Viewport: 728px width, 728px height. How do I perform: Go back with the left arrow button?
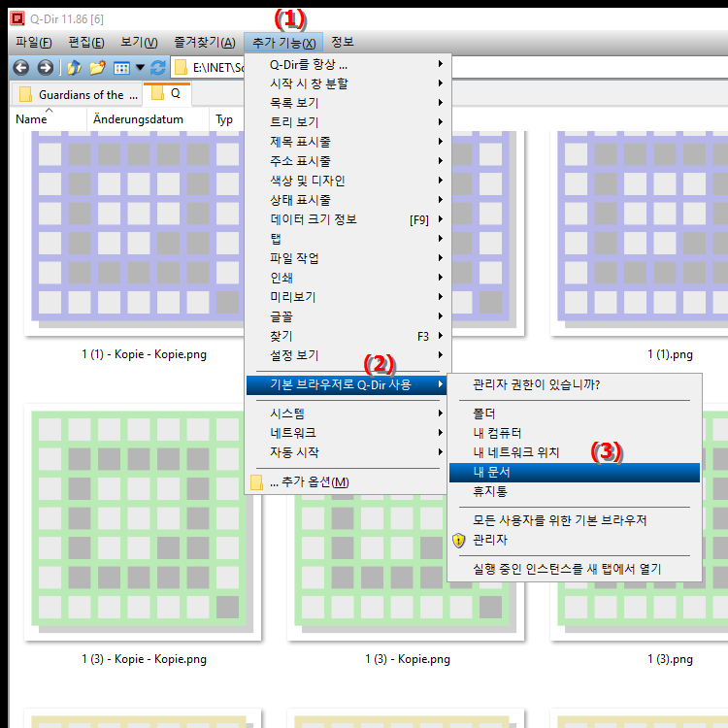(21, 68)
